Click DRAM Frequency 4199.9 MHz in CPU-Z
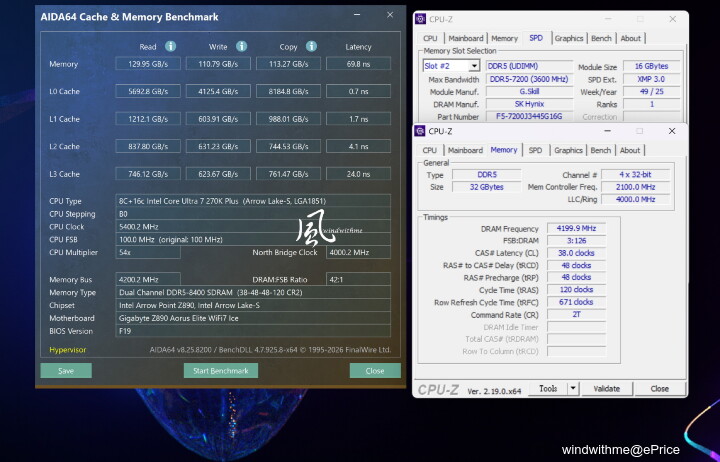The height and width of the screenshot is (462, 720). click(576, 228)
